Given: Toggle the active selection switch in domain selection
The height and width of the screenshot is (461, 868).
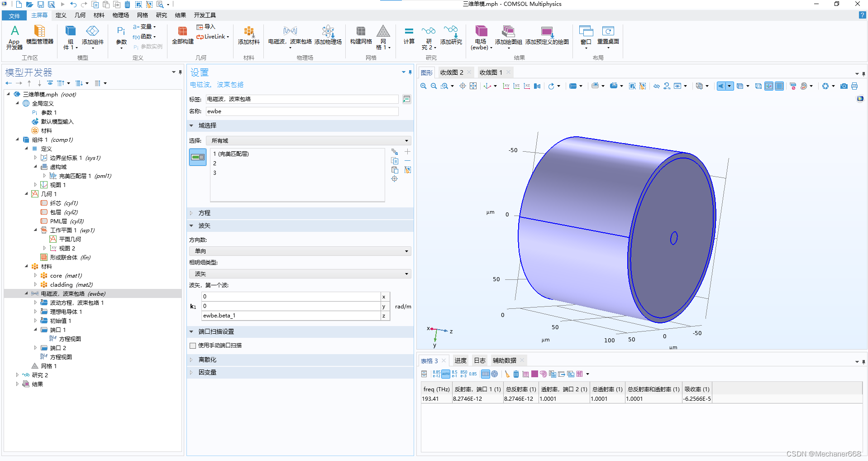Looking at the screenshot, I should [x=198, y=157].
